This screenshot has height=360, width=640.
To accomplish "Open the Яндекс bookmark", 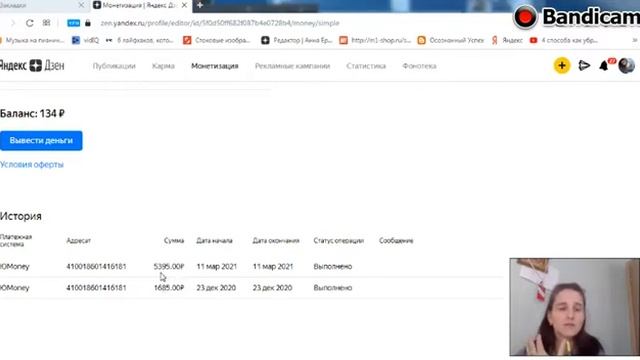I will (507, 40).
